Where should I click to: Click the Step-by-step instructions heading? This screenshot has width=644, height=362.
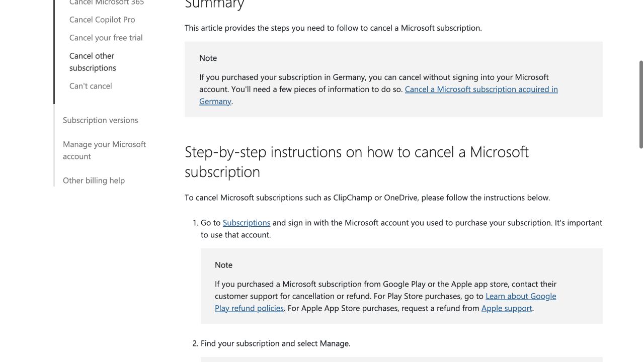357,161
